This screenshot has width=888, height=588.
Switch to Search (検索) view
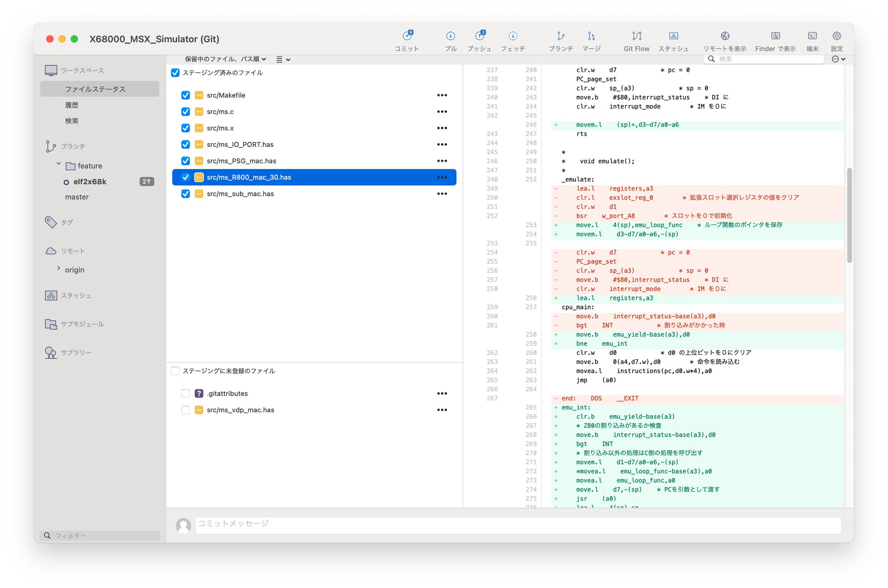[x=72, y=121]
